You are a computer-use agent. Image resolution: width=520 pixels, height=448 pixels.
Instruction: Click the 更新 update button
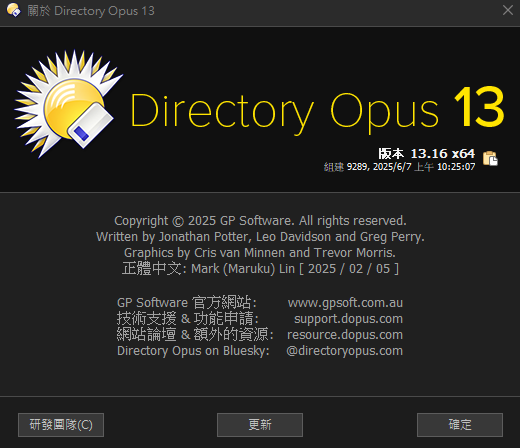pyautogui.click(x=260, y=425)
